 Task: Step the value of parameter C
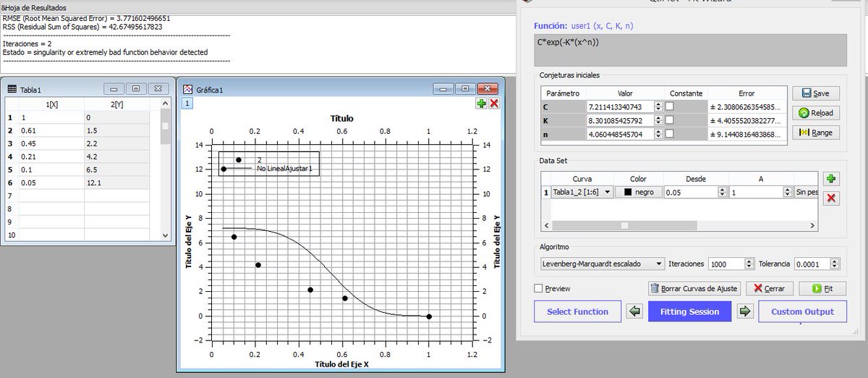pos(658,106)
